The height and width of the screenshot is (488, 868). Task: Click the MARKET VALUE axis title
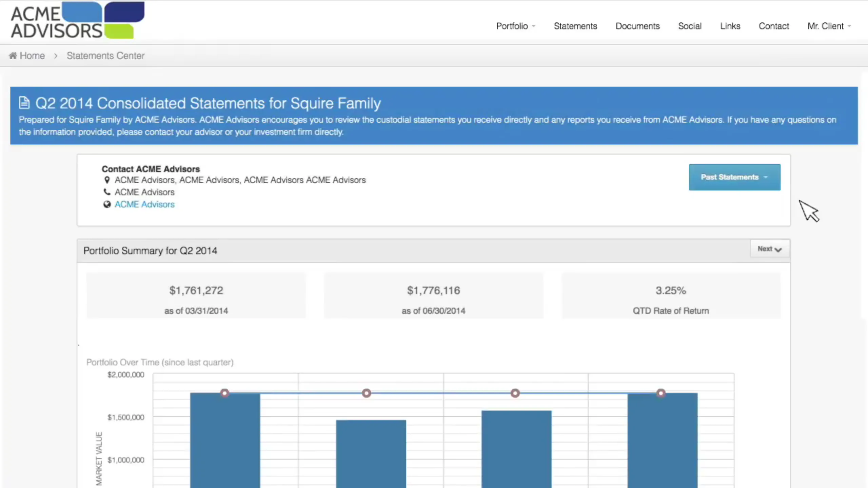point(99,459)
